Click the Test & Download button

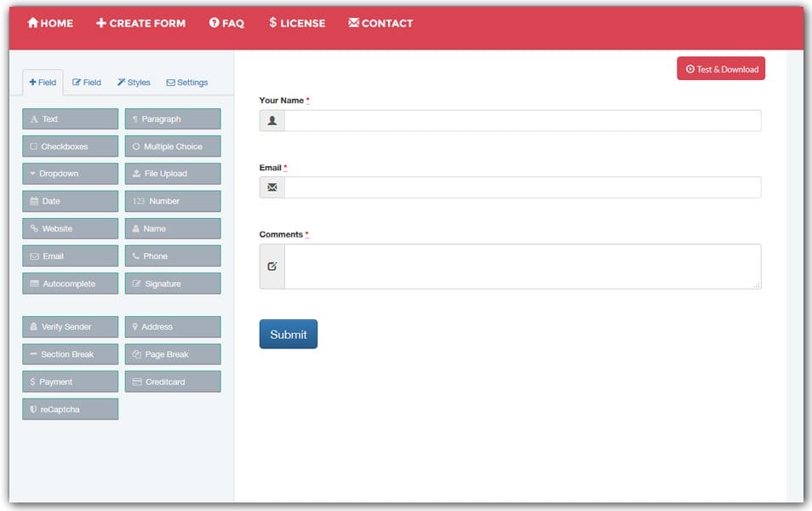720,68
